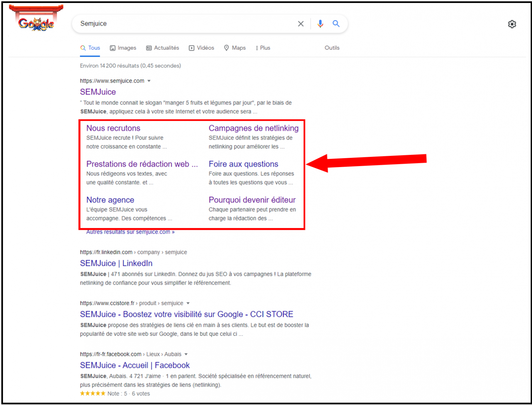Image resolution: width=532 pixels, height=405 pixels.
Task: Click snippet 'SEMJuice recrute ! Pour suivre'
Action: tap(125, 138)
